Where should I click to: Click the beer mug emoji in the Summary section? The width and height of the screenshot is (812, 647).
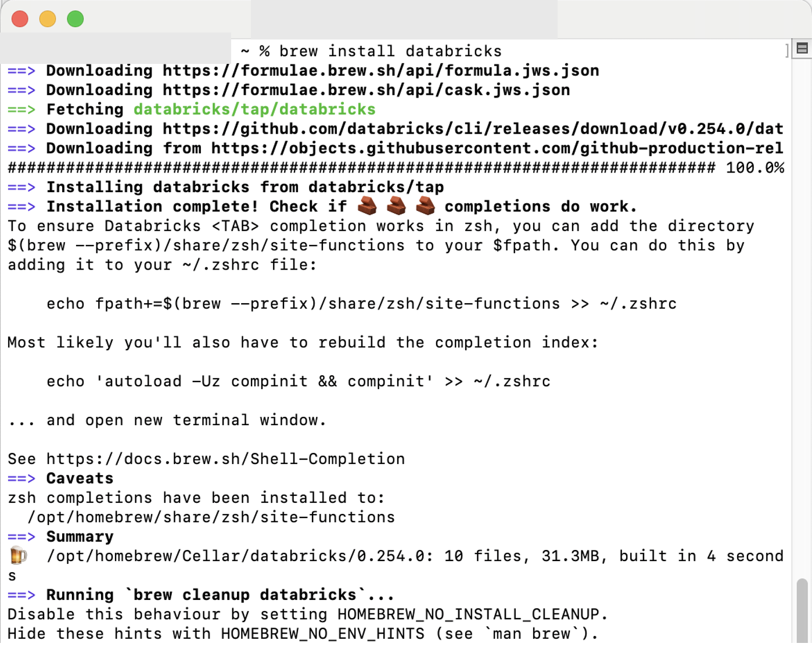pos(17,556)
